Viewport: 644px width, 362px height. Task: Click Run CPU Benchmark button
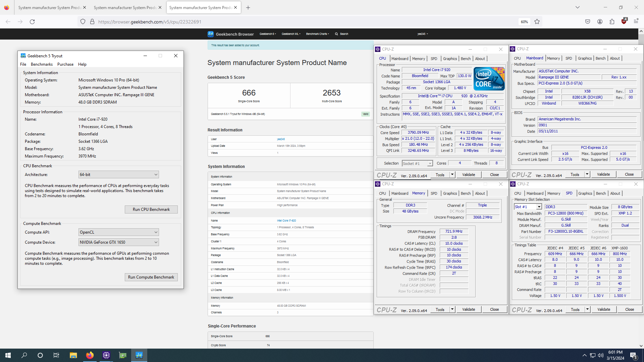pyautogui.click(x=151, y=209)
